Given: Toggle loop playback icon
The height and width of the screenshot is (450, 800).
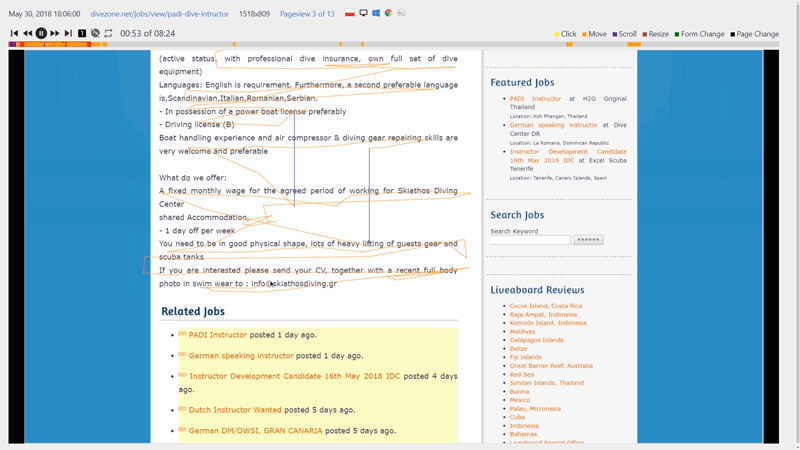Looking at the screenshot, I should (x=108, y=33).
